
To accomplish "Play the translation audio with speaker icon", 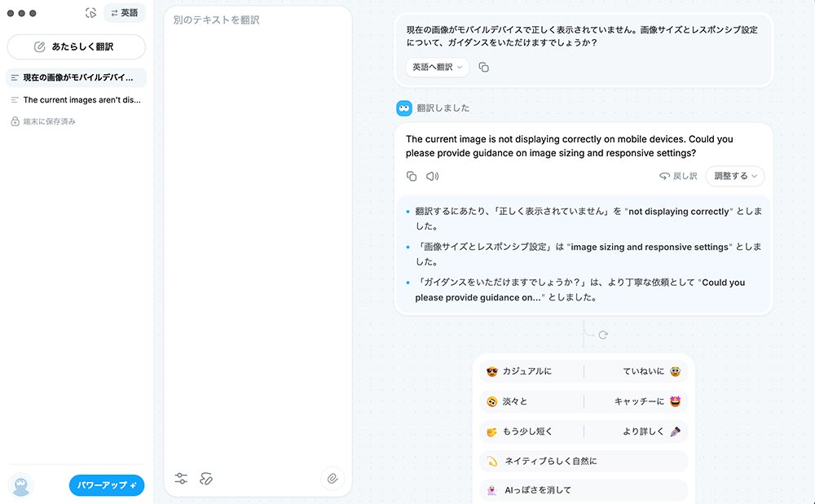I will [x=433, y=176].
